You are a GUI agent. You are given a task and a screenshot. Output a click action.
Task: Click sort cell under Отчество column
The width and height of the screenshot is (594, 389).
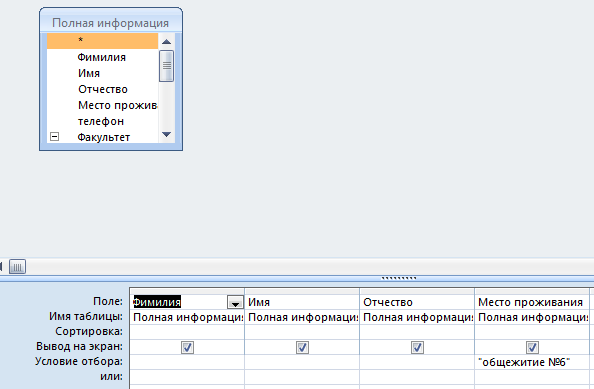tap(417, 332)
